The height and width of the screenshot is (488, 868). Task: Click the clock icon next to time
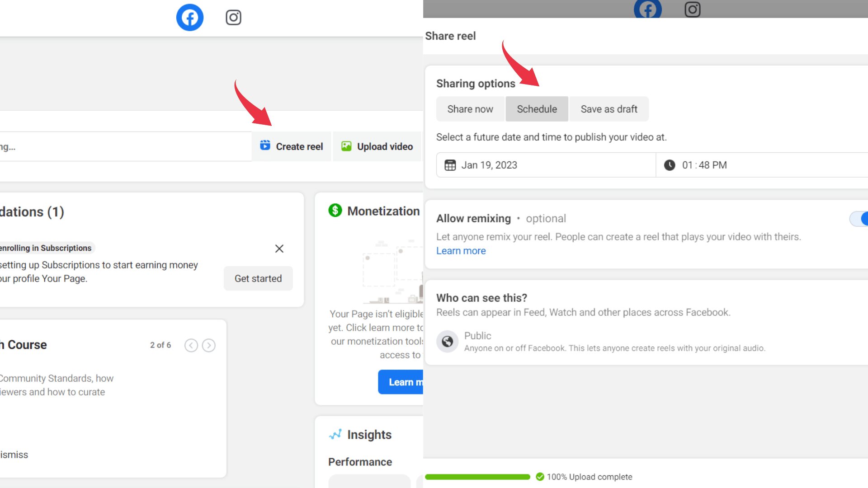[669, 165]
